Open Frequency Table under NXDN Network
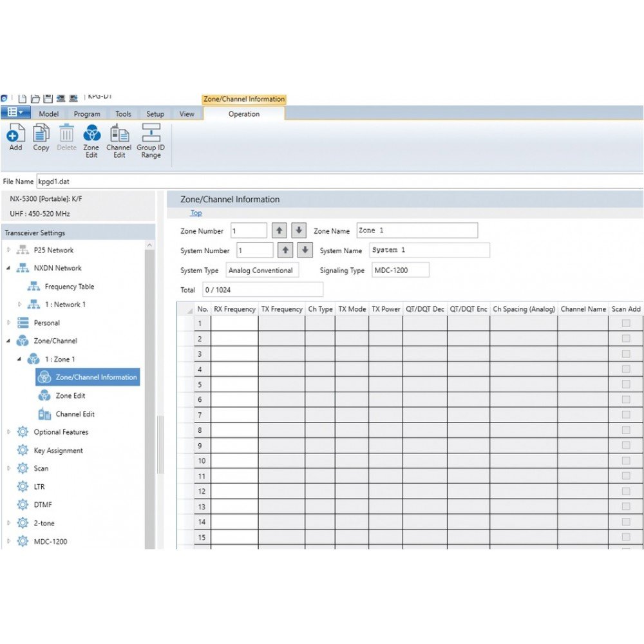Viewport: 644px width, 644px height. [x=69, y=287]
